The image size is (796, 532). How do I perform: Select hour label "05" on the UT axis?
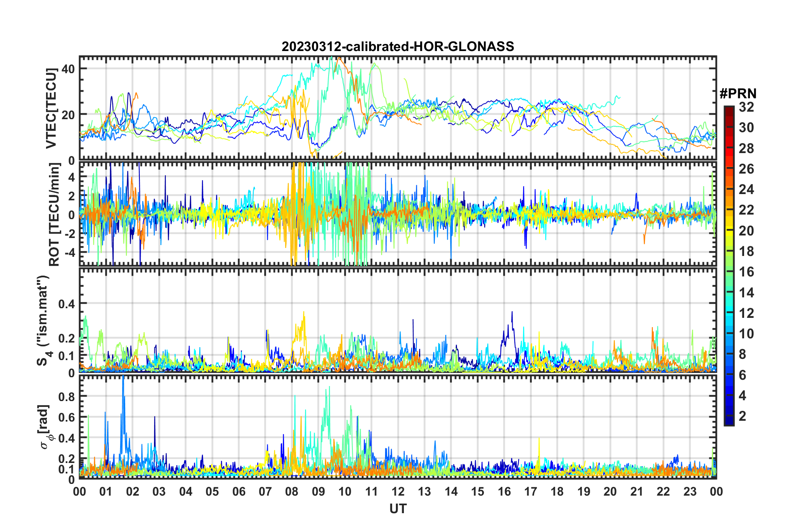tap(212, 491)
